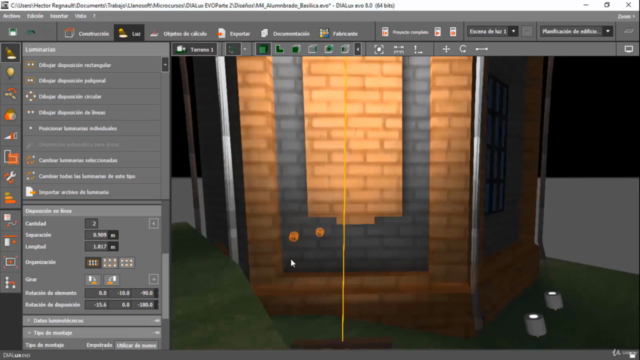Click the rotate view tool
Viewport: 640px width, 360px height.
click(x=463, y=49)
